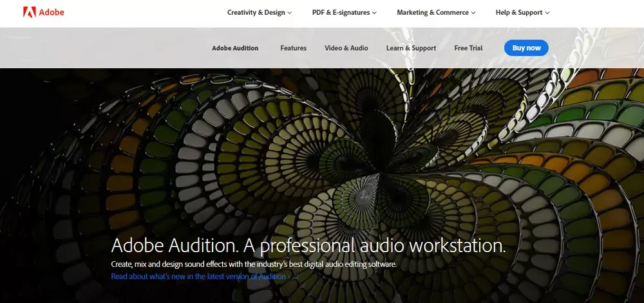Image resolution: width=644 pixels, height=303 pixels.
Task: Go to the Features tab
Action: [x=293, y=48]
